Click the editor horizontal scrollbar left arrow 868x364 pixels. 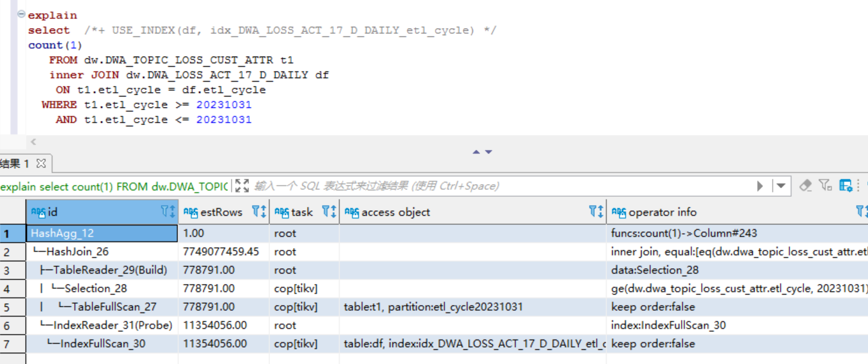(x=33, y=142)
